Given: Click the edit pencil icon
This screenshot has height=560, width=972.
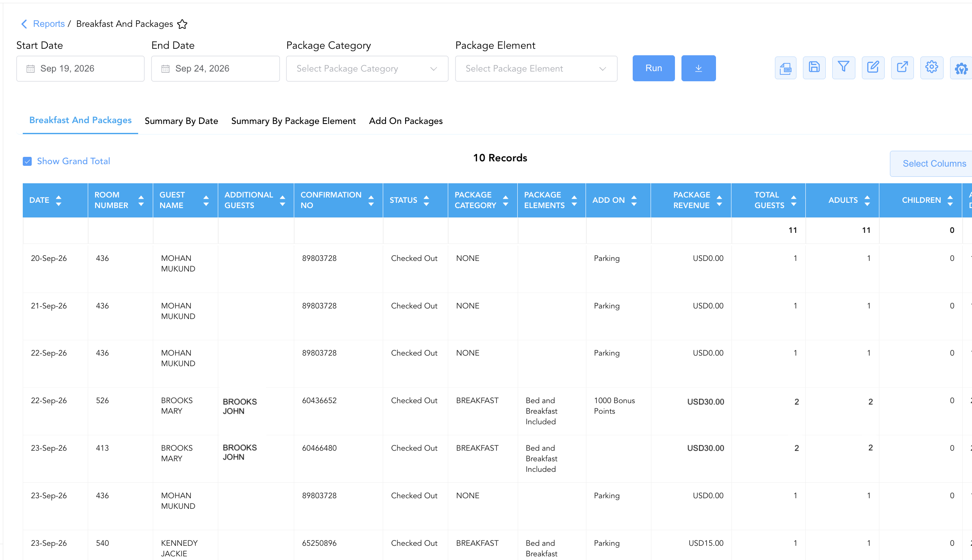Looking at the screenshot, I should coord(873,68).
